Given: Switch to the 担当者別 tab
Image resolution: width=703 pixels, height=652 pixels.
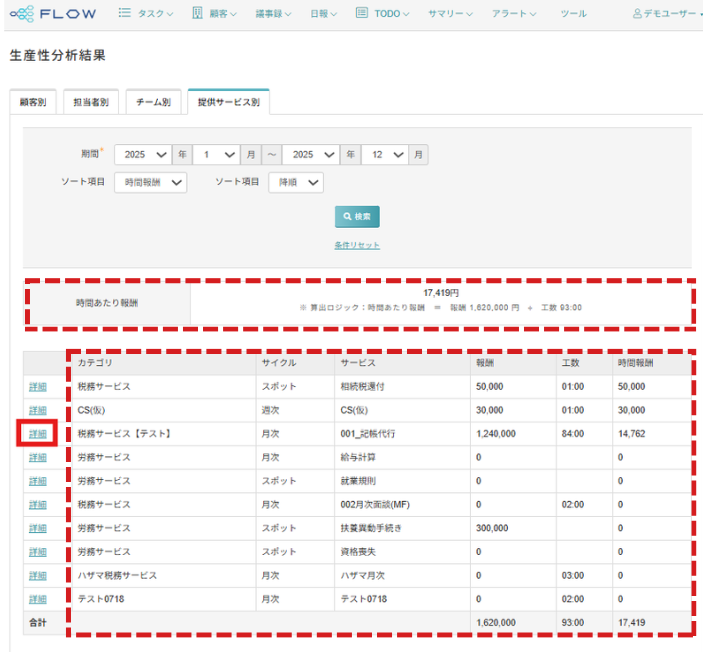Looking at the screenshot, I should pyautogui.click(x=91, y=102).
